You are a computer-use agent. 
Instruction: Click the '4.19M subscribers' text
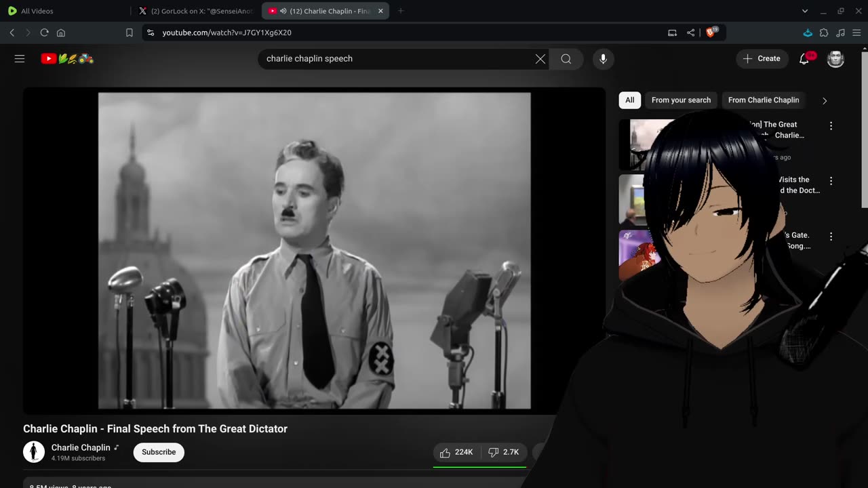pyautogui.click(x=78, y=459)
